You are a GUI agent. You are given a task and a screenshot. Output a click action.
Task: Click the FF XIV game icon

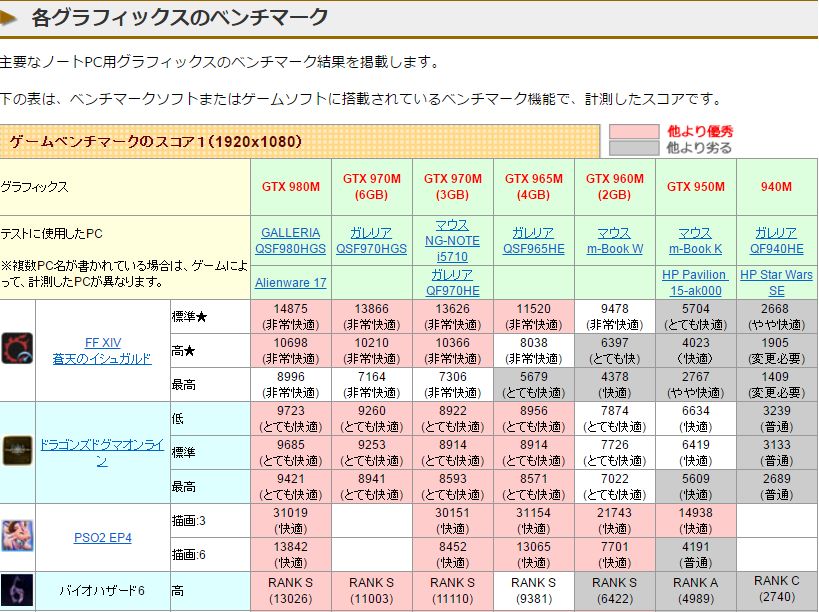click(x=17, y=348)
